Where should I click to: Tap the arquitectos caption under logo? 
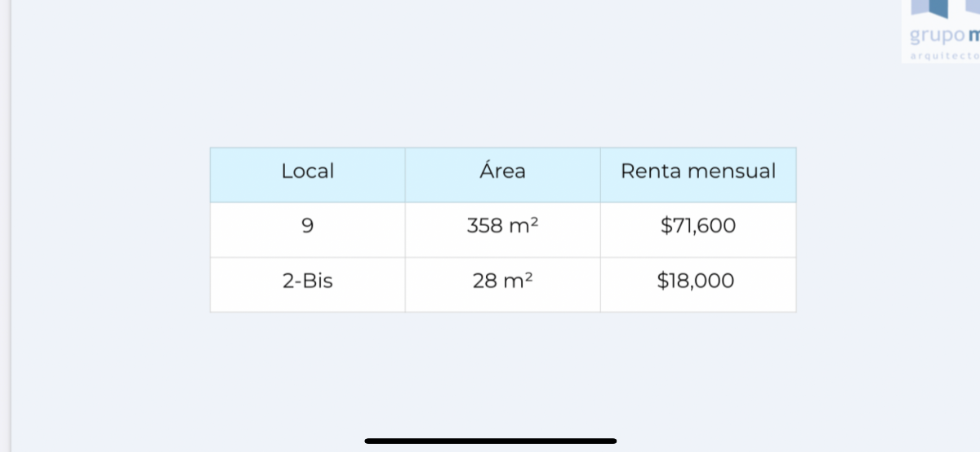point(944,56)
